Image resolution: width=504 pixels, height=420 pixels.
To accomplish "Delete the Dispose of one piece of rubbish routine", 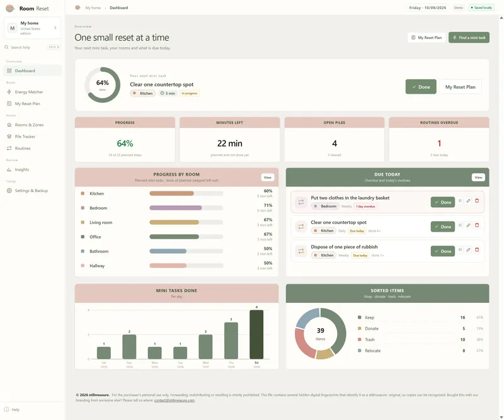I will click(x=477, y=250).
